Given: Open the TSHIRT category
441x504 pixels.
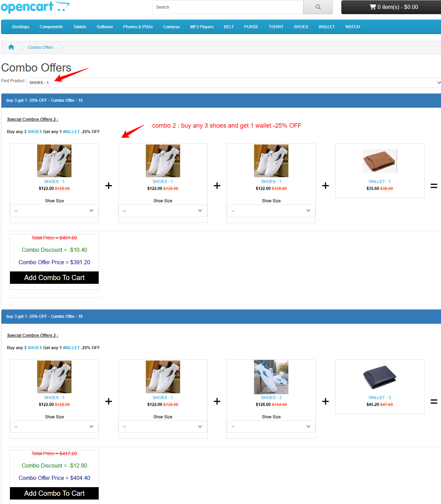Looking at the screenshot, I should click(x=276, y=27).
